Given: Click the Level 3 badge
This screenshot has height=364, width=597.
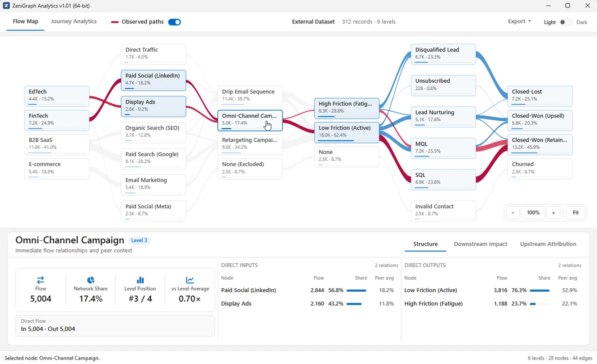Looking at the screenshot, I should point(139,240).
